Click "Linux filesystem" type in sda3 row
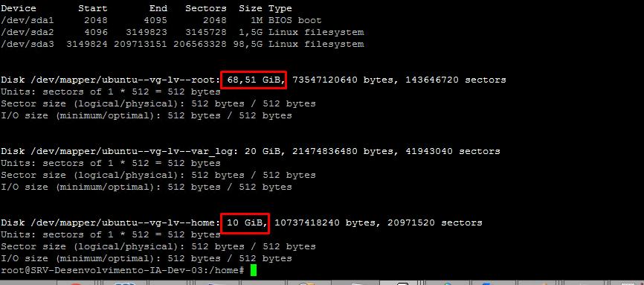The width and height of the screenshot is (644, 285). pos(316,44)
